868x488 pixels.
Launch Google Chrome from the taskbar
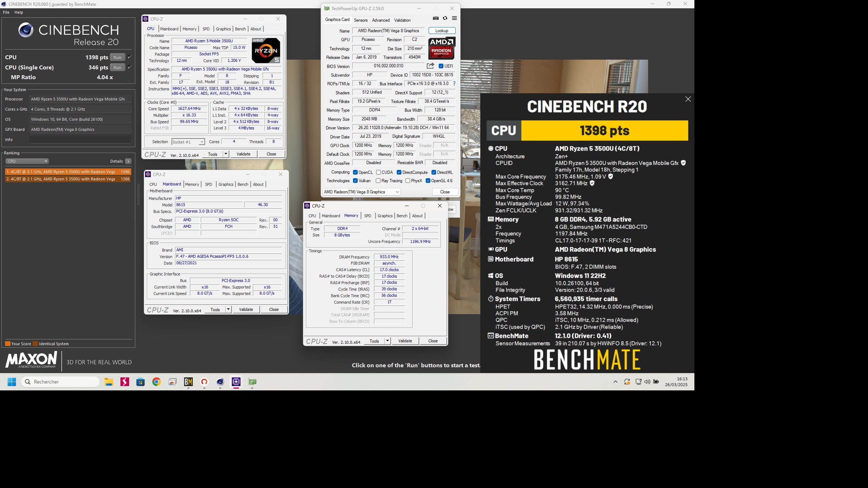[157, 382]
